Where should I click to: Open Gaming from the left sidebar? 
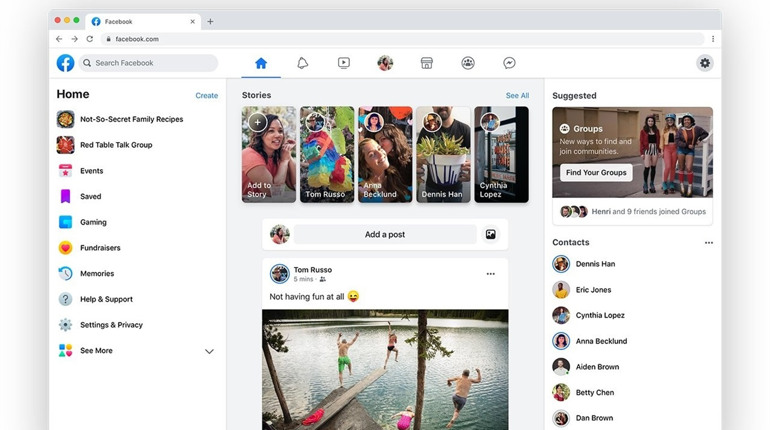click(x=93, y=222)
